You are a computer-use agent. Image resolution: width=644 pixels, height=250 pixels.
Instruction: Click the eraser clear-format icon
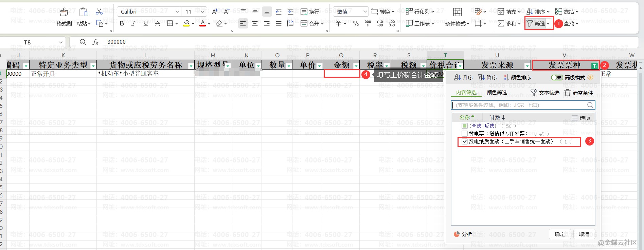[219, 23]
